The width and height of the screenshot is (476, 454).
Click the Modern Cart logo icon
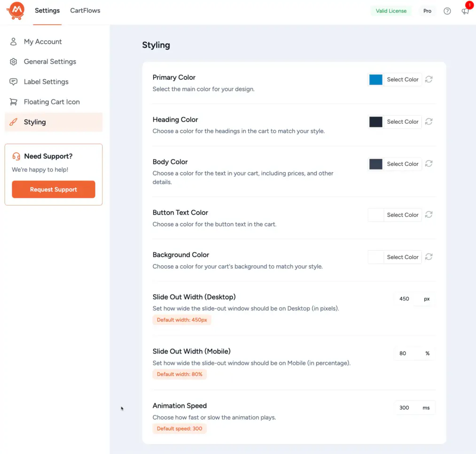pyautogui.click(x=16, y=11)
